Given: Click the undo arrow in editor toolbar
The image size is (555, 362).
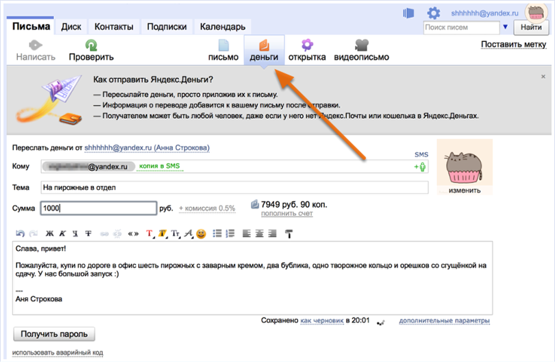Looking at the screenshot, I should coord(20,234).
